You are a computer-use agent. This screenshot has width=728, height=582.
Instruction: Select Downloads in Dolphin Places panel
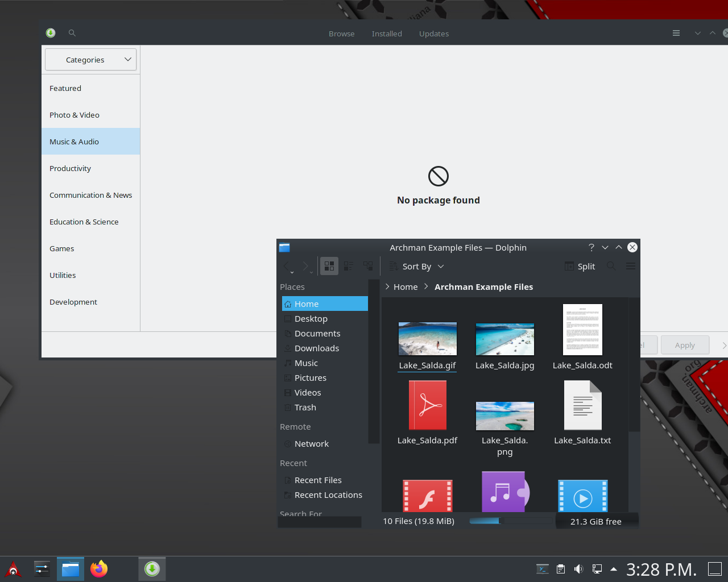point(325,348)
